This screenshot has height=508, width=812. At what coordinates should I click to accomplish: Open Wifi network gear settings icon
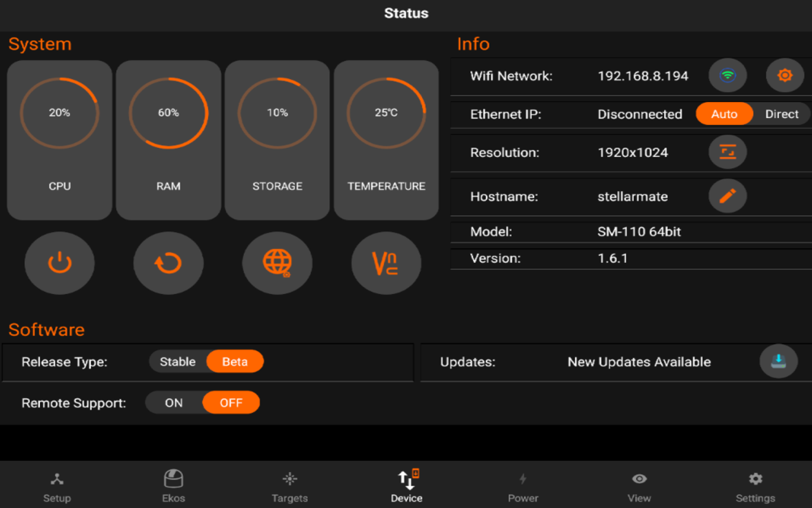pyautogui.click(x=785, y=76)
